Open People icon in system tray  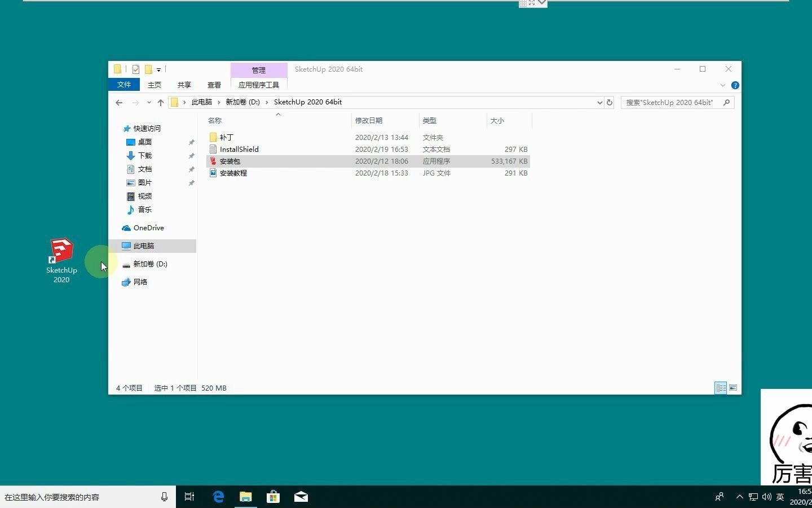point(720,497)
